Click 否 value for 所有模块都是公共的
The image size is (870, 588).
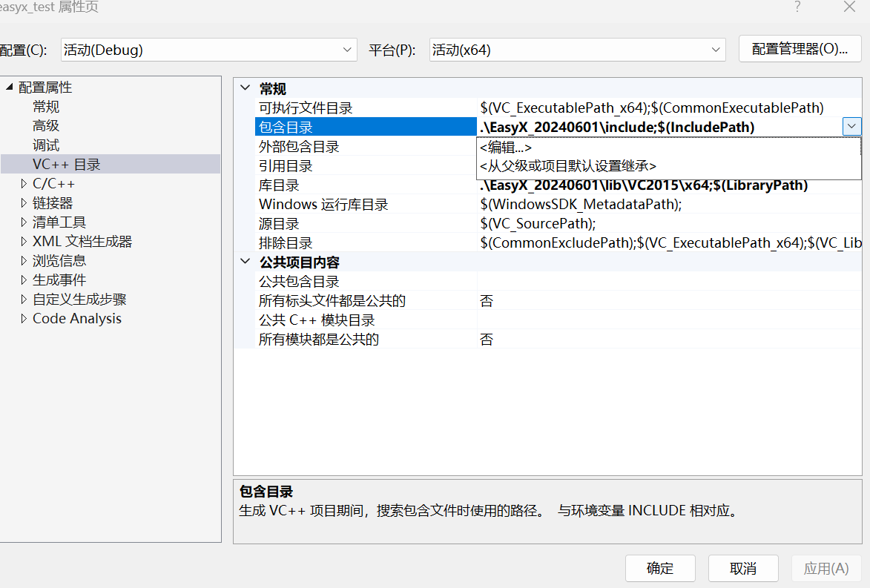[x=487, y=340]
